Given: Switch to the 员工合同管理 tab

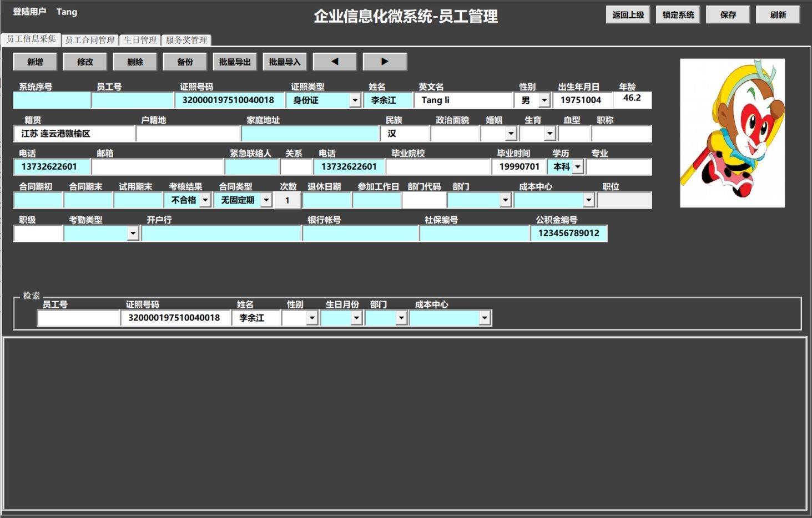Looking at the screenshot, I should click(x=90, y=39).
